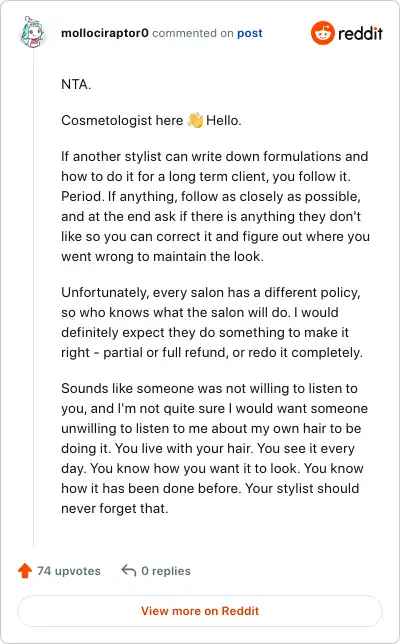The image size is (400, 644).
Task: Visit the mollociraptor0 username profile link
Action: [x=105, y=33]
